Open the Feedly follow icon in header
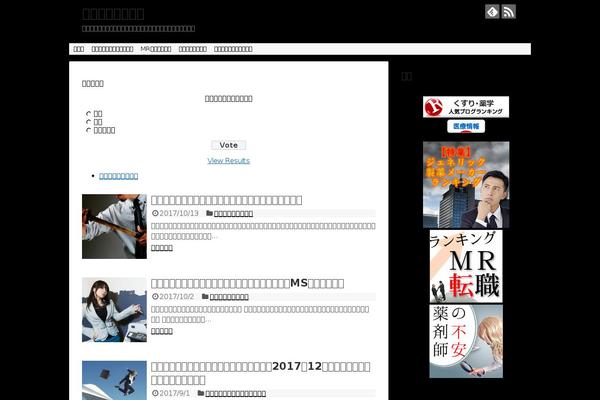This screenshot has height=400, width=600. (x=492, y=11)
